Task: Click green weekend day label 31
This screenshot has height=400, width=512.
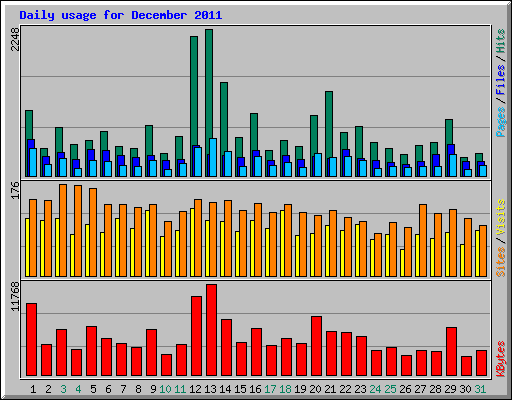Action: [x=480, y=389]
